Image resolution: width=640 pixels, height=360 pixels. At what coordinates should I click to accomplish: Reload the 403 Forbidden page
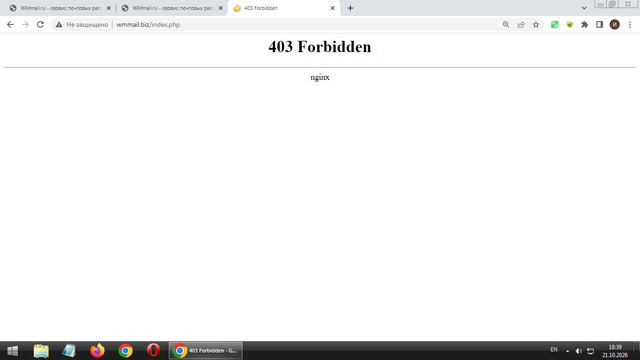pos(40,24)
